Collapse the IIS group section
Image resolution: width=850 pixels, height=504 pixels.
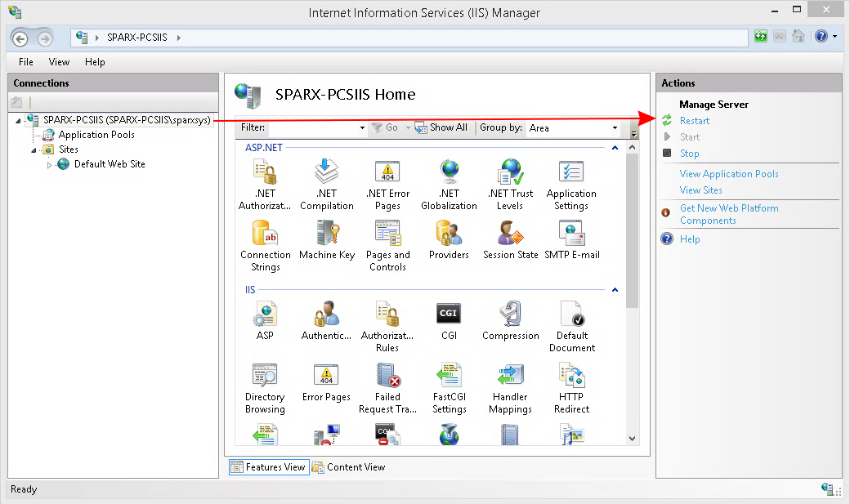(x=615, y=290)
